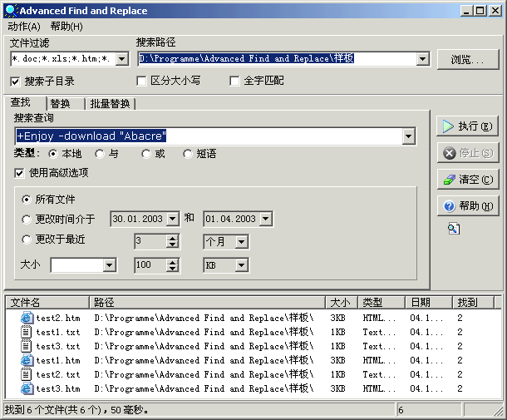
Task: Open the 30.01.2003 date picker dropdown
Action: tap(173, 219)
